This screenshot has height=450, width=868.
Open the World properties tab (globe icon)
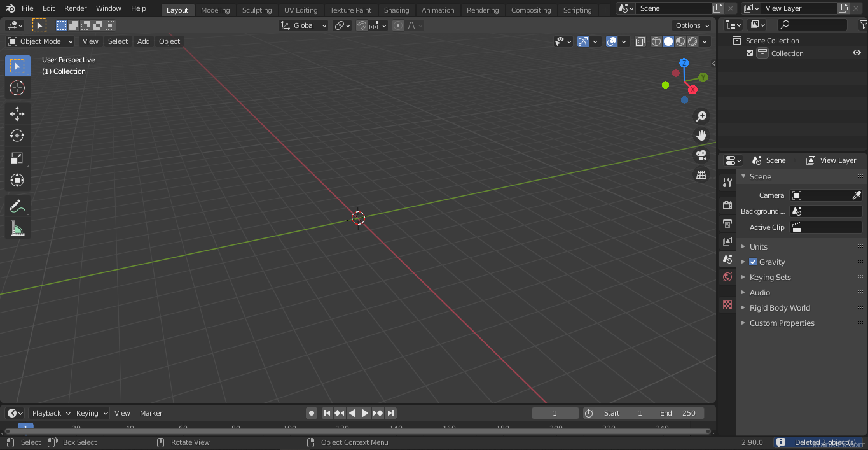coord(727,277)
